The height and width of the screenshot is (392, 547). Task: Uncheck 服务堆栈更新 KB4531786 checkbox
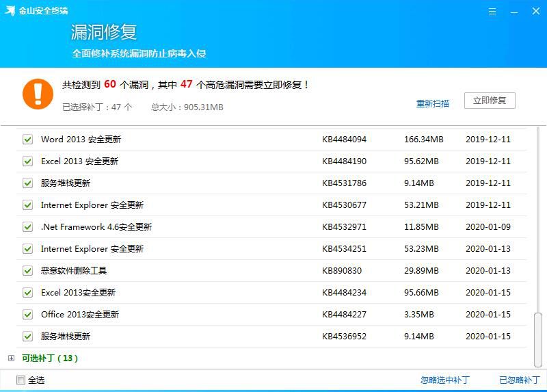coord(27,183)
